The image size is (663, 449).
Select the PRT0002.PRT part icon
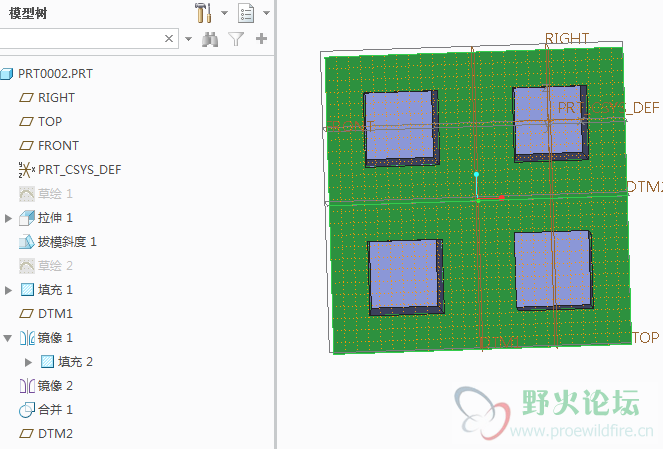coord(7,74)
